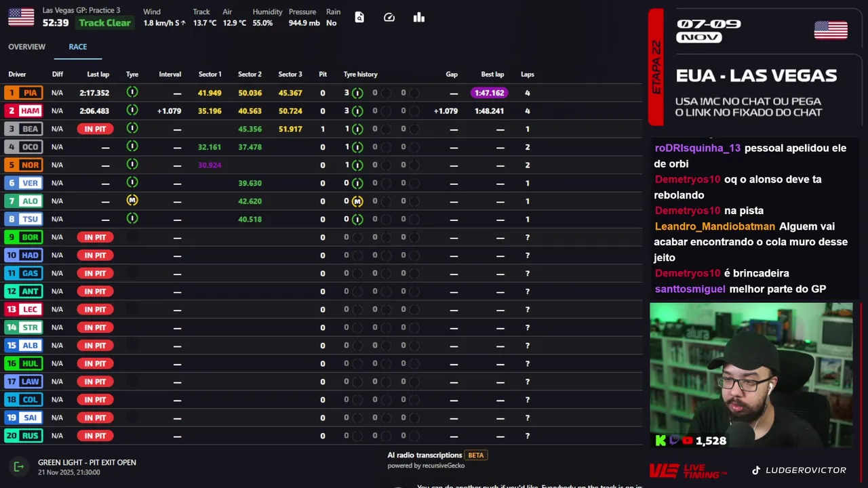The width and height of the screenshot is (868, 488).
Task: Click HAM's best lap 1:48.241
Action: (x=489, y=111)
